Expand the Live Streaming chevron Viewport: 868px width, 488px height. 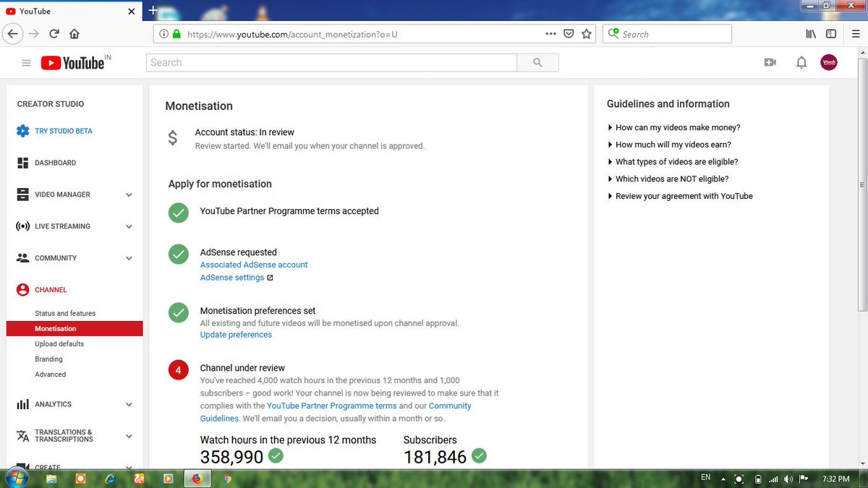pos(129,226)
